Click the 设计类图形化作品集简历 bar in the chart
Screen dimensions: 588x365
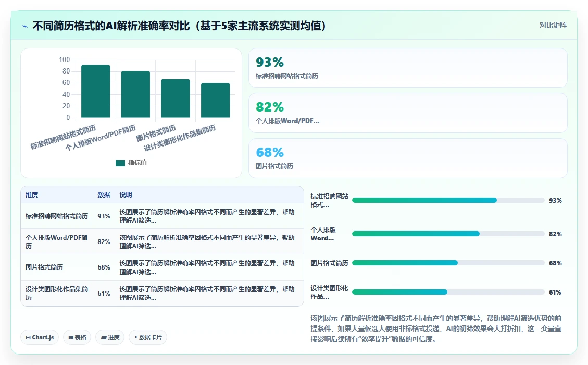tap(215, 100)
